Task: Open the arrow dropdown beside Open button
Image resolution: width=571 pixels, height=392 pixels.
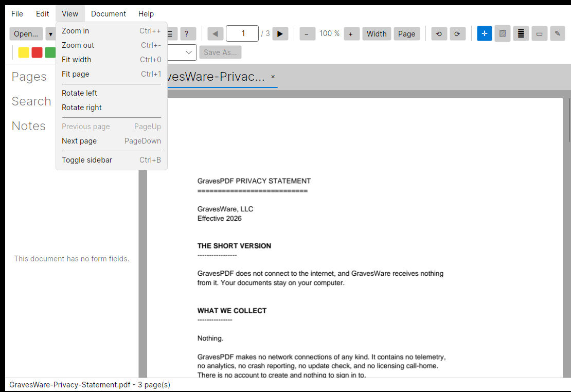Action: [50, 34]
